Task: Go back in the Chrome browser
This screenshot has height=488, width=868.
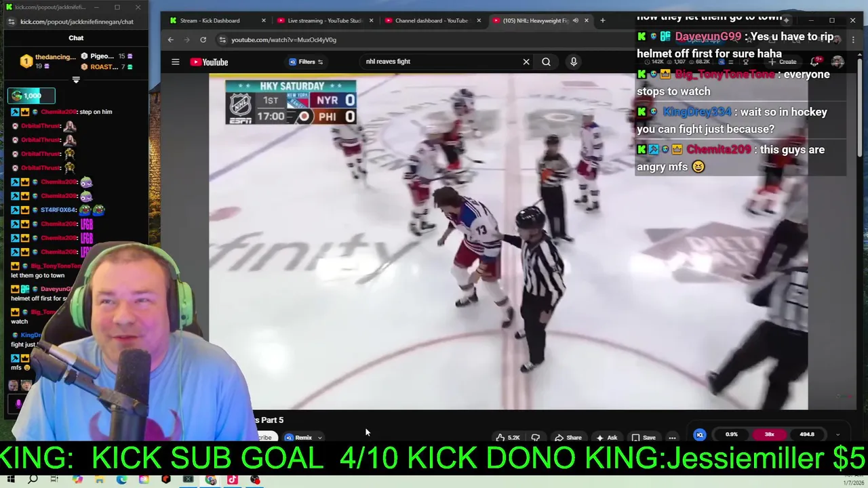Action: [171, 40]
